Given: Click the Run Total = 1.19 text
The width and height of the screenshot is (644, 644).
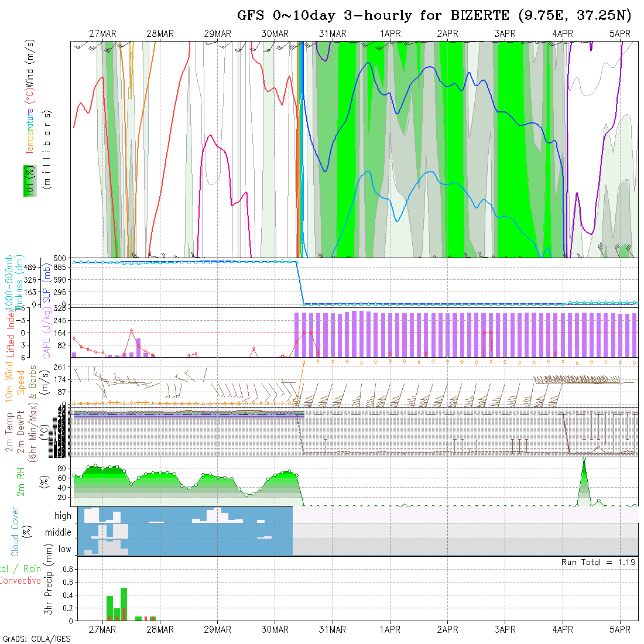Looking at the screenshot, I should [598, 562].
